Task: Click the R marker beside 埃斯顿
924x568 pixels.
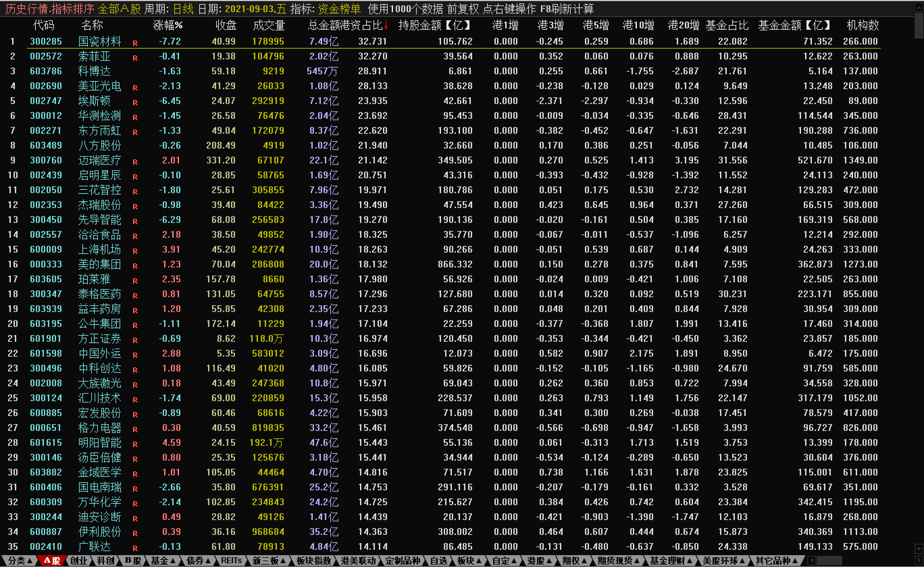Action: point(135,103)
